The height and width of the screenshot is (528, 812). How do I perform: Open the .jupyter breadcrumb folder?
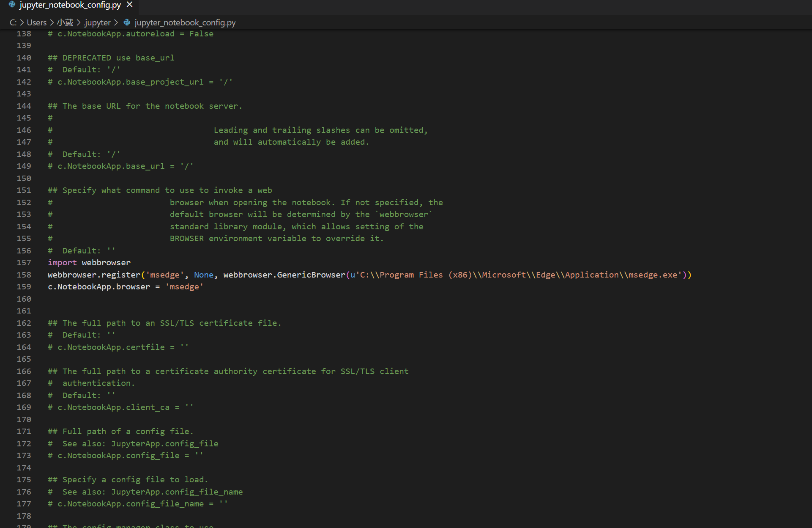[97, 22]
